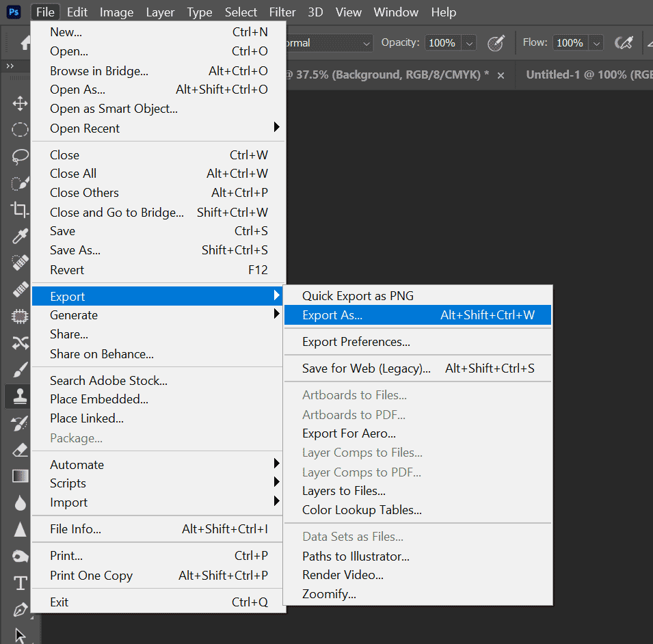Open Save for Web Legacy
This screenshot has height=644, width=653.
point(367,368)
